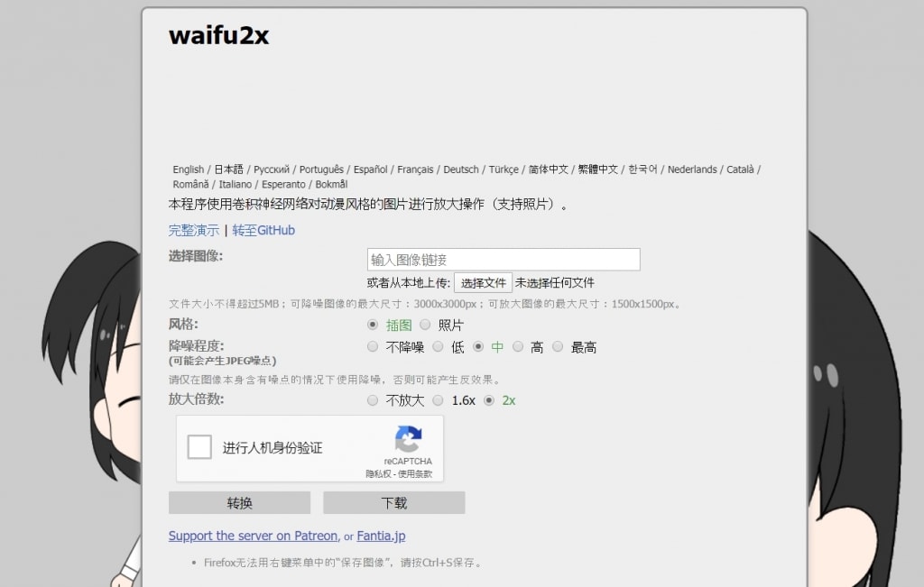Switch language to Nederlands
Screen dimensions: 924x587
692,170
